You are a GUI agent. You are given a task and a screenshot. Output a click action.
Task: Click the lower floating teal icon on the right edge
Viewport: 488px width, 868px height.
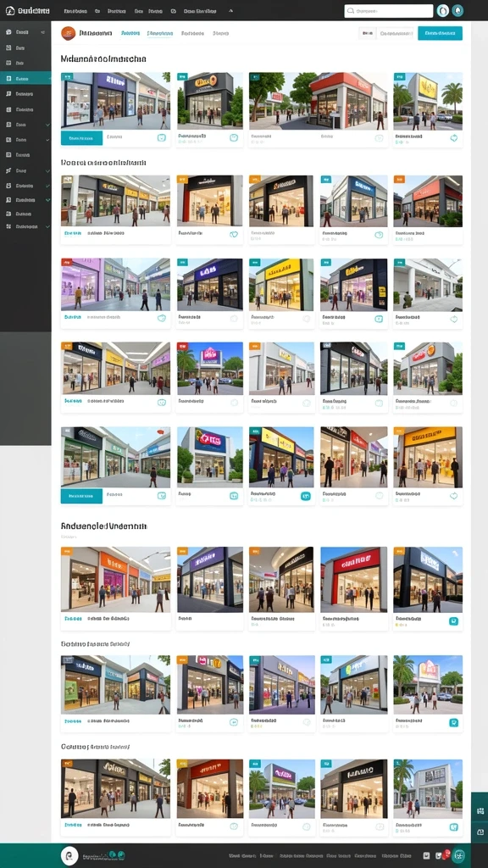click(x=480, y=832)
